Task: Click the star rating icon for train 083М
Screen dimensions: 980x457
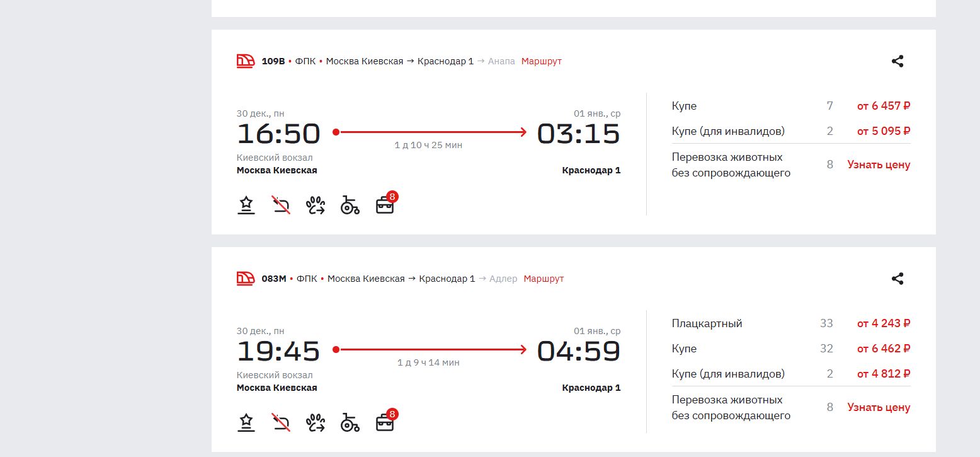Action: [x=246, y=423]
